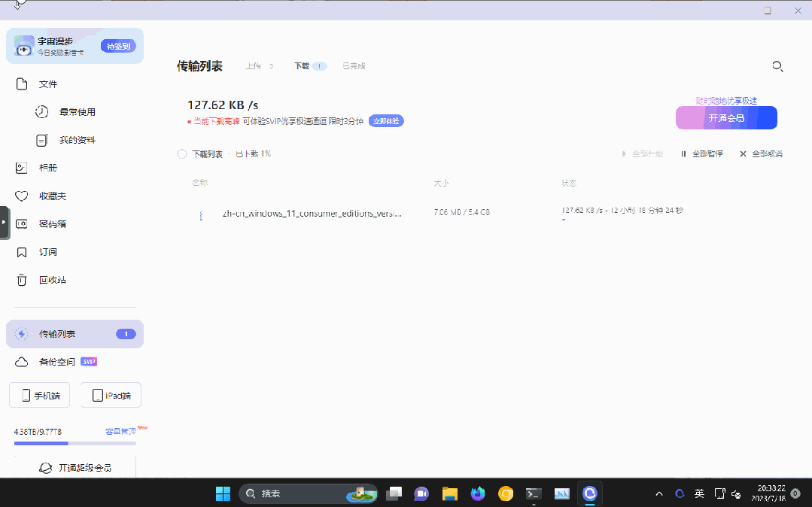Click the 手机端 button
This screenshot has width=812, height=507.
[39, 395]
